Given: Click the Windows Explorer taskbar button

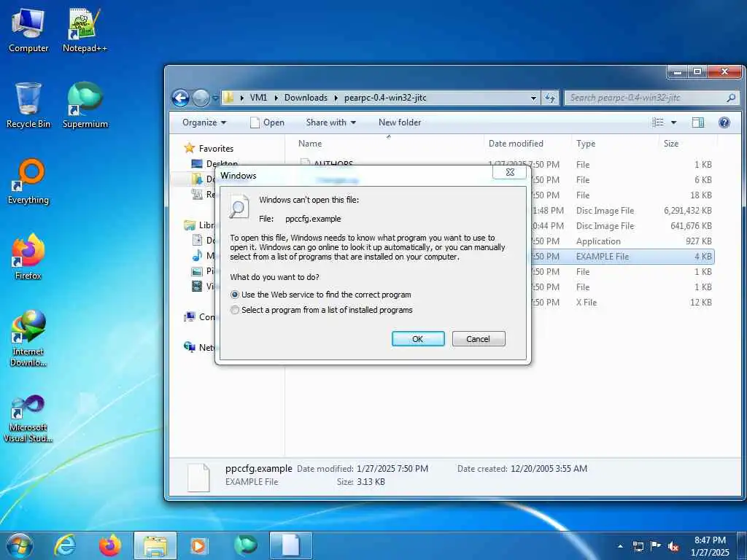Looking at the screenshot, I should pos(155,545).
